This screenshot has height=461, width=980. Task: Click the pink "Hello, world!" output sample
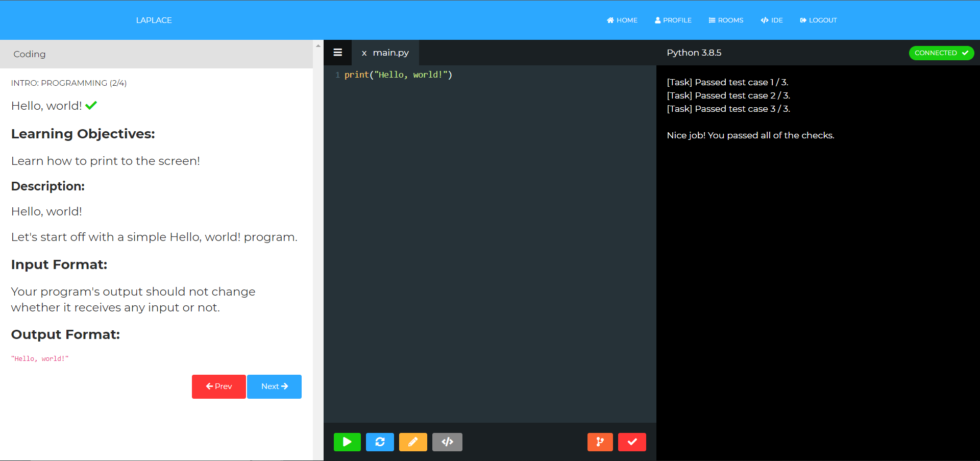pos(40,359)
